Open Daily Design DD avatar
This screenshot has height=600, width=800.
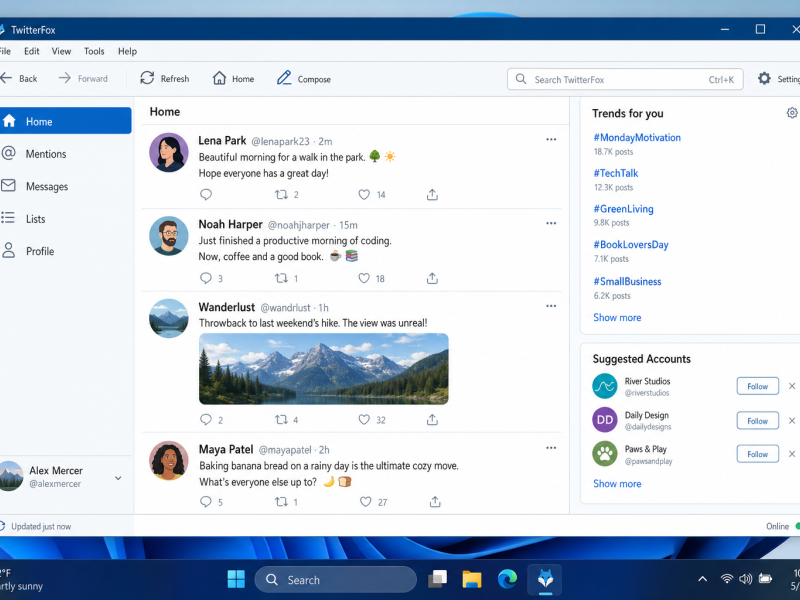pyautogui.click(x=605, y=420)
